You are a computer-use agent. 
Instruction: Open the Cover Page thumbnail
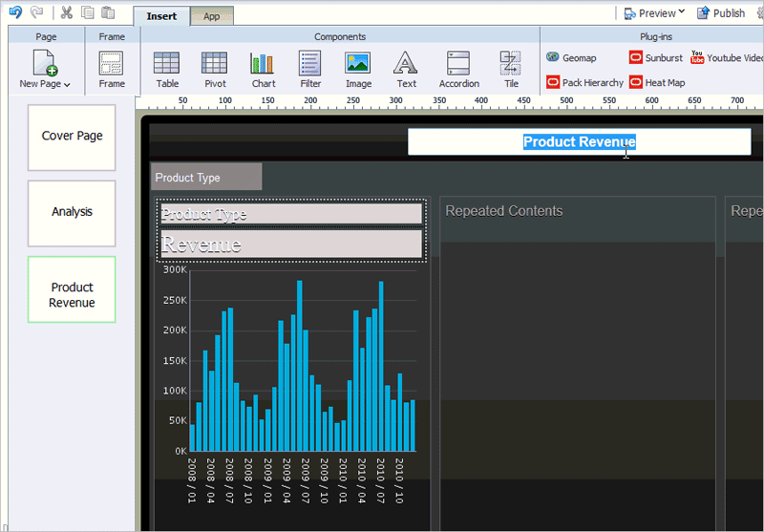tap(72, 137)
